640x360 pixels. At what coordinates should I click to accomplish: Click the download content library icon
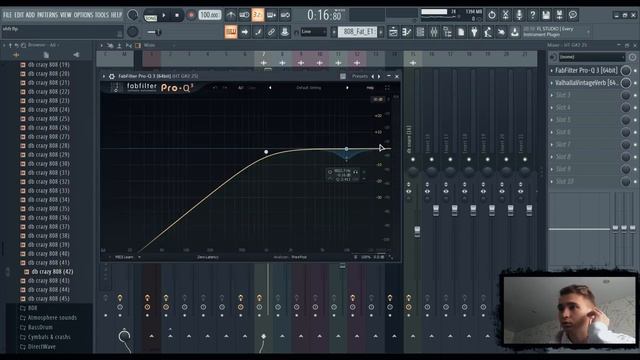point(515,32)
